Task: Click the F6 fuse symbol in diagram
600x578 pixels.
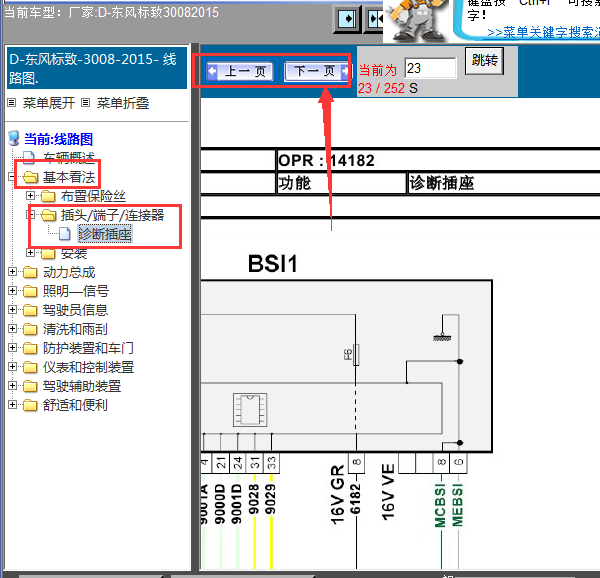Action: [356, 355]
